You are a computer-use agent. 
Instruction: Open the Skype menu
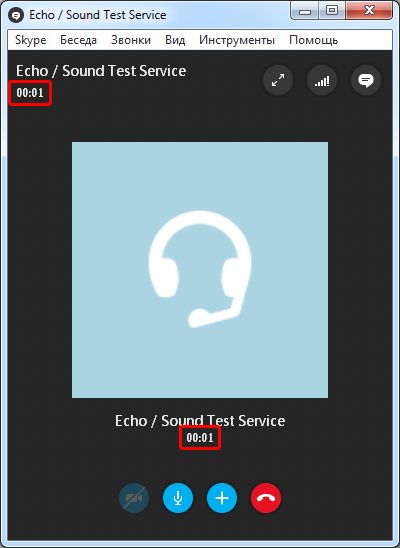31,40
